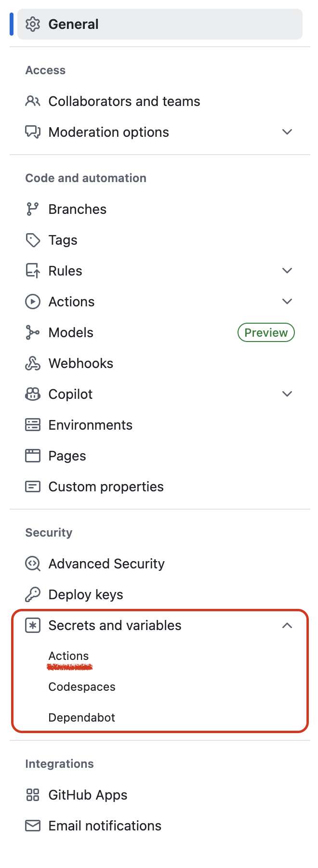The image size is (318, 868).
Task: Go to Collaborators and teams
Action: (124, 101)
